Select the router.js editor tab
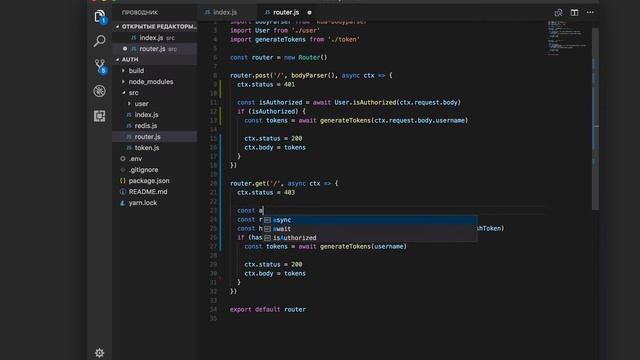Image resolution: width=640 pixels, height=360 pixels. coord(286,13)
